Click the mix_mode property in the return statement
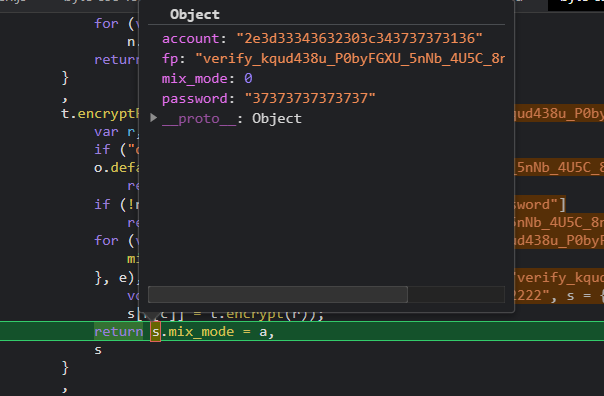The image size is (604, 396). [201, 332]
